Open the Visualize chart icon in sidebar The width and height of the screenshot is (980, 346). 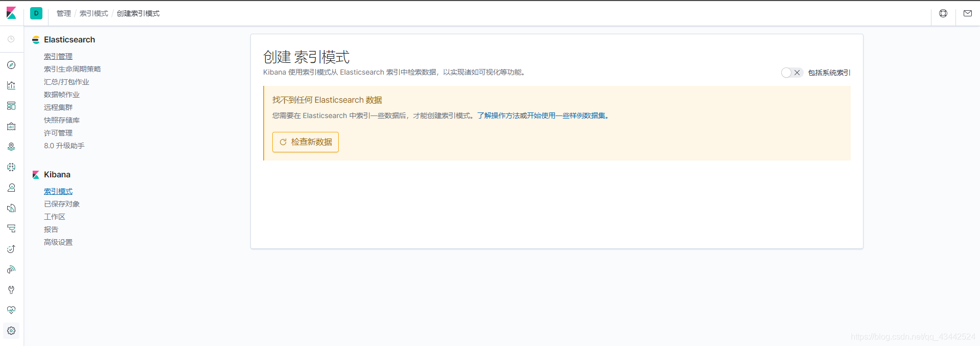point(11,85)
